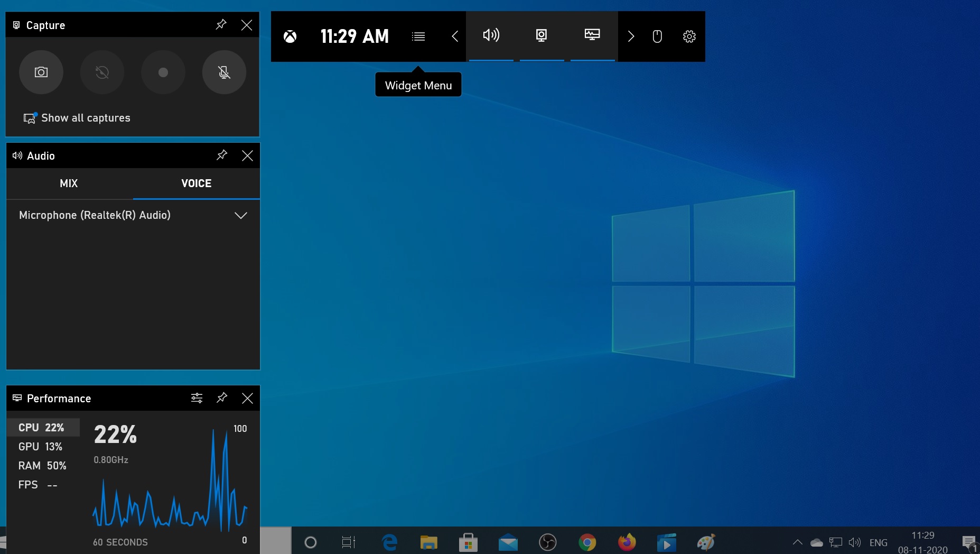Open Movies & TV app from taskbar
Viewport: 980px width, 554px height.
coord(666,542)
